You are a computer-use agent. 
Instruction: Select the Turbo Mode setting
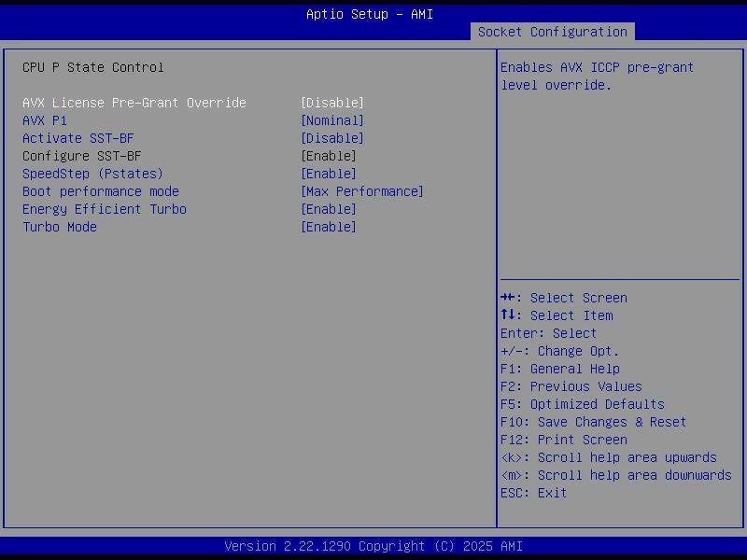click(x=60, y=227)
